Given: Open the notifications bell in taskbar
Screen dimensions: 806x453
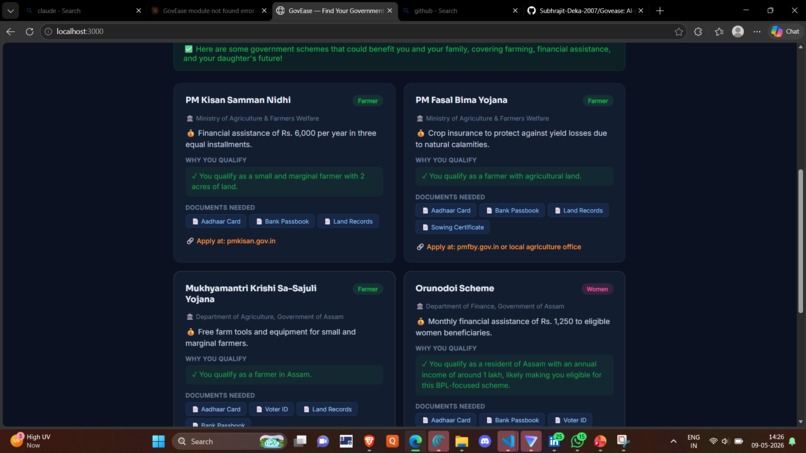Looking at the screenshot, I should [x=792, y=441].
